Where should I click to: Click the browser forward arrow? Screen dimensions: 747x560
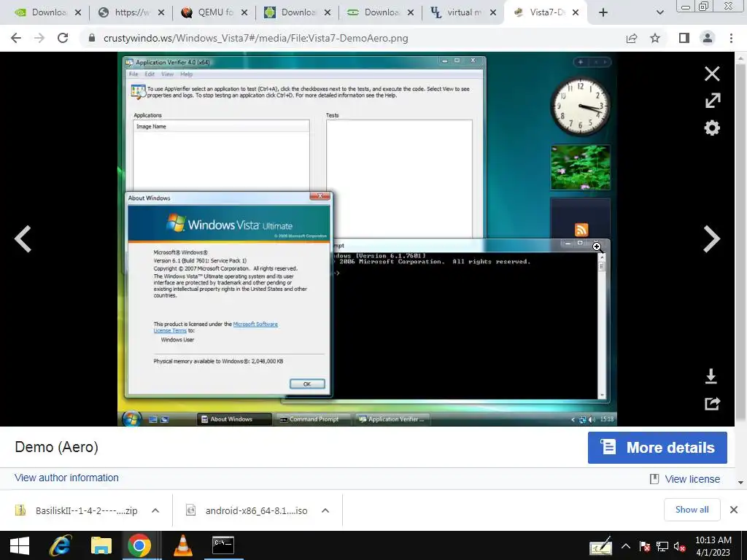(x=39, y=38)
